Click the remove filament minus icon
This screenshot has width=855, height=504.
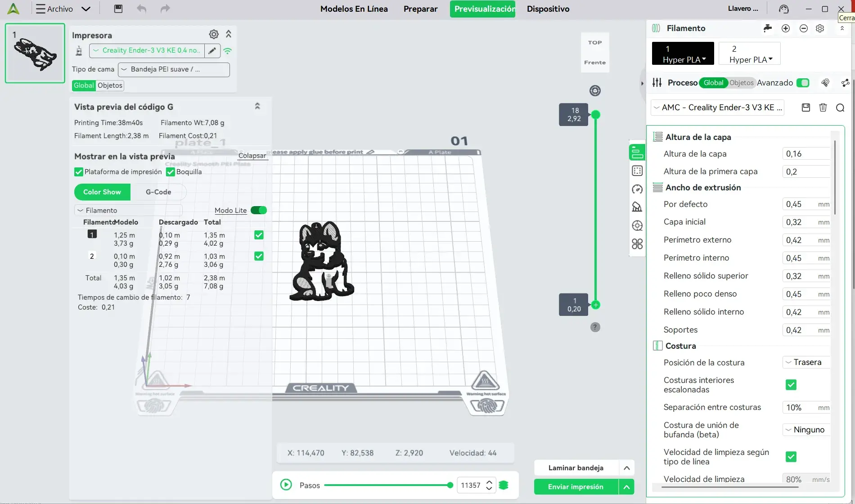[x=804, y=28]
